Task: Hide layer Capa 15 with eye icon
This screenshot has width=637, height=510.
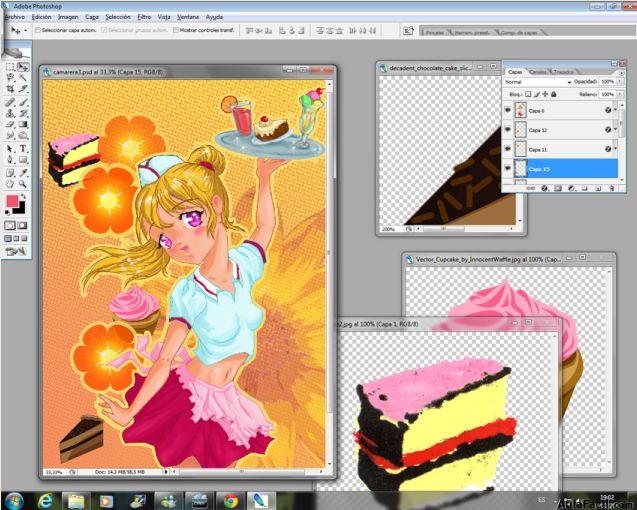Action: [508, 169]
